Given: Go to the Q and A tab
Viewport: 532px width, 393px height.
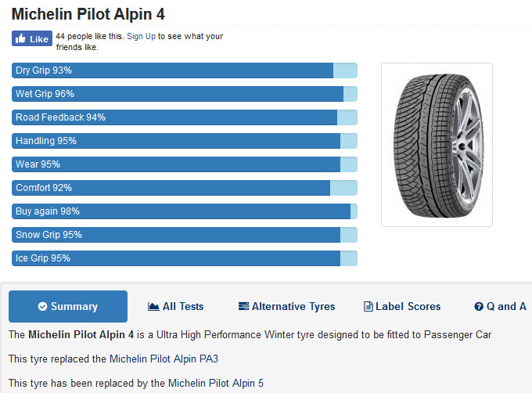Looking at the screenshot, I should [500, 306].
